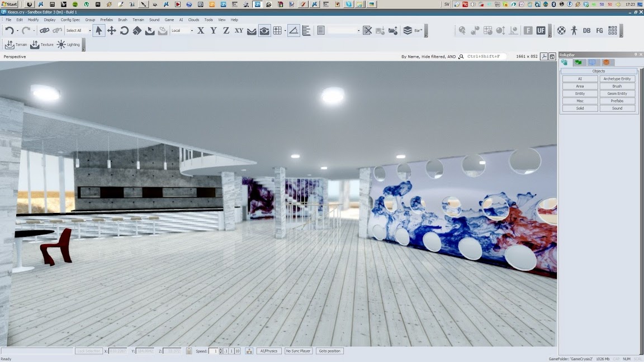The height and width of the screenshot is (362, 644).
Task: Open the Select All filter dropdown
Action: [78, 30]
